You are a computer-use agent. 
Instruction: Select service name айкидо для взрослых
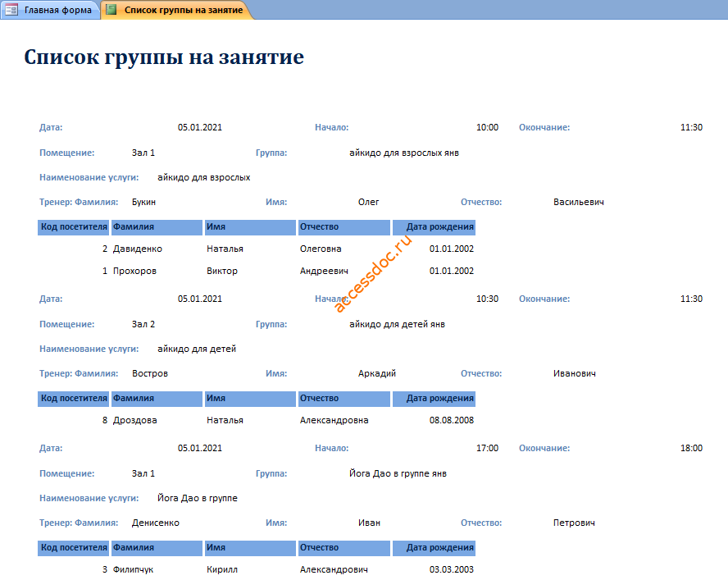(x=204, y=177)
